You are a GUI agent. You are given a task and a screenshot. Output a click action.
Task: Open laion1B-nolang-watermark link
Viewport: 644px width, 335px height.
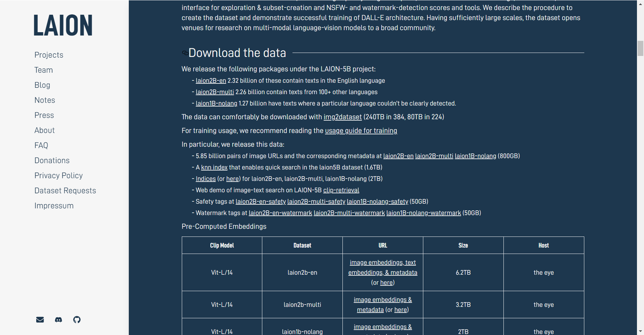point(424,213)
